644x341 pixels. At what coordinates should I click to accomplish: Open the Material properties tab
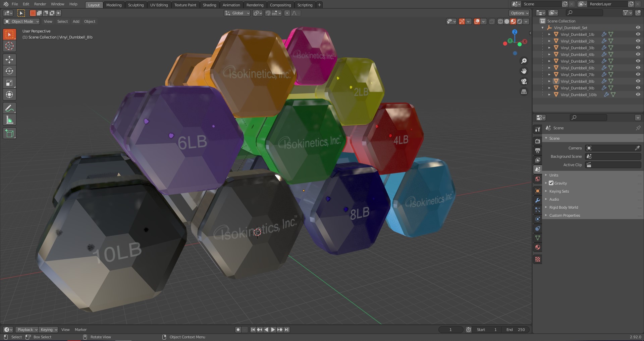pyautogui.click(x=537, y=247)
